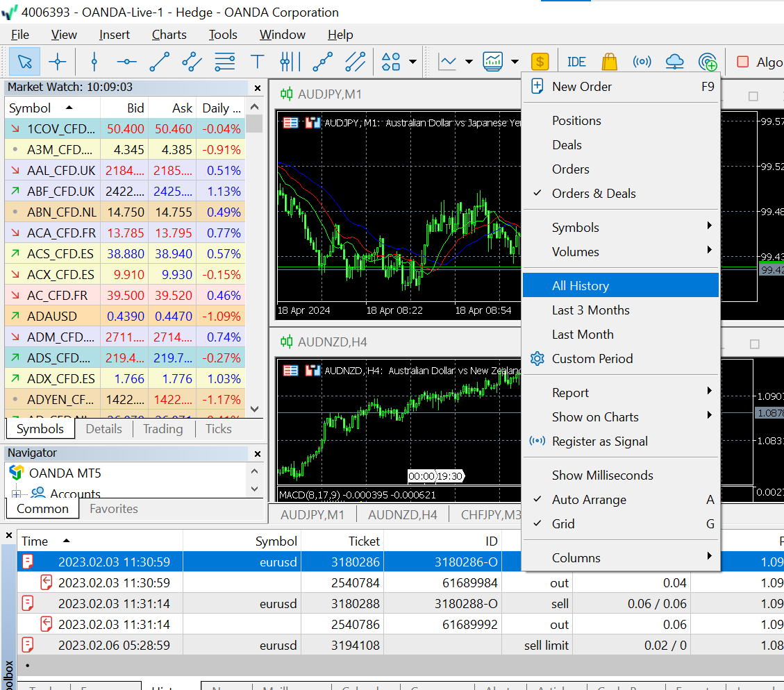Image resolution: width=784 pixels, height=690 pixels.
Task: Toggle the Grid option off
Action: point(563,524)
